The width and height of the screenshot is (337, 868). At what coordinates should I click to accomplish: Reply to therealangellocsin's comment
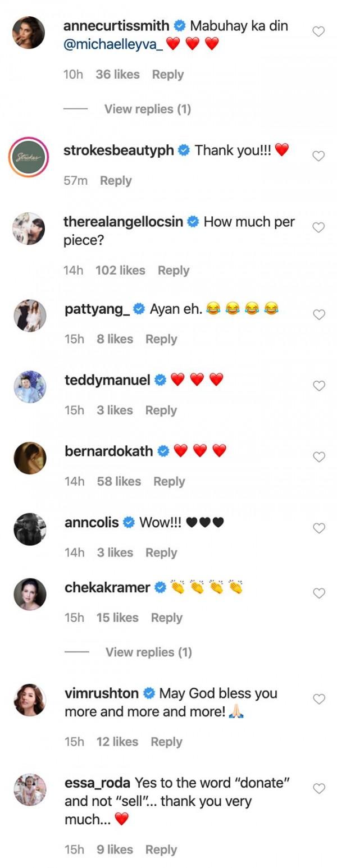tap(174, 271)
